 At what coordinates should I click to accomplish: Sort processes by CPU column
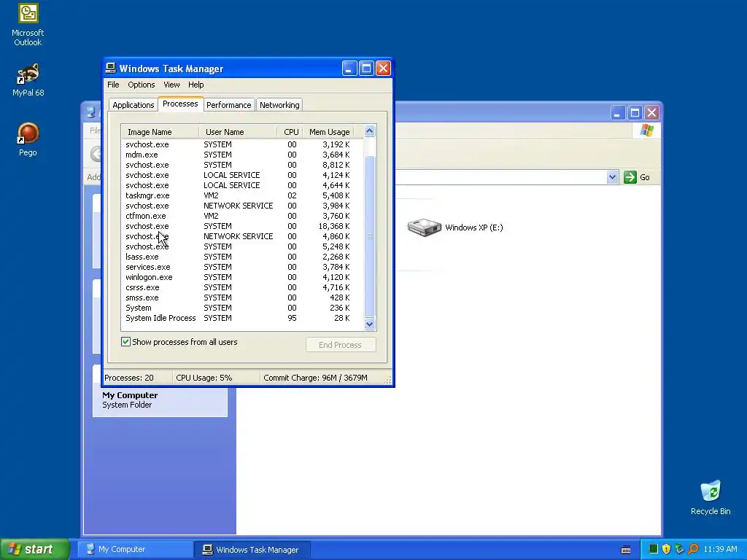[290, 132]
